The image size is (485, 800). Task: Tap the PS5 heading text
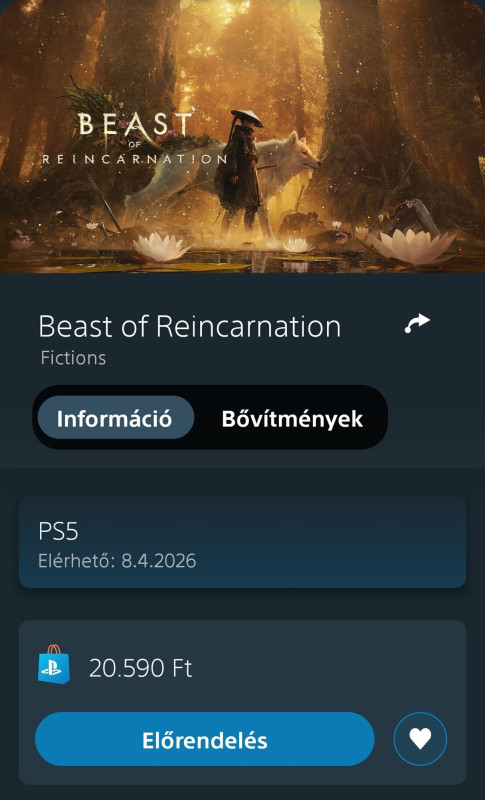pos(58,531)
